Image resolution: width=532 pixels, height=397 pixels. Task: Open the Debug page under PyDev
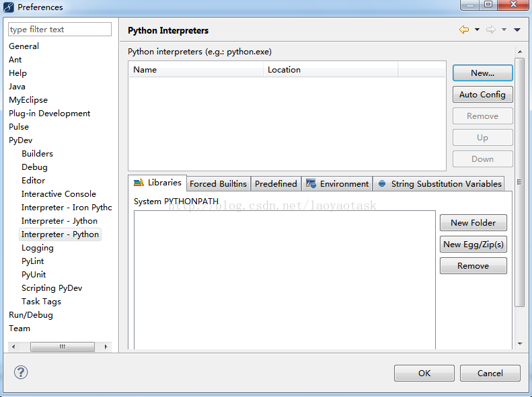tap(34, 167)
